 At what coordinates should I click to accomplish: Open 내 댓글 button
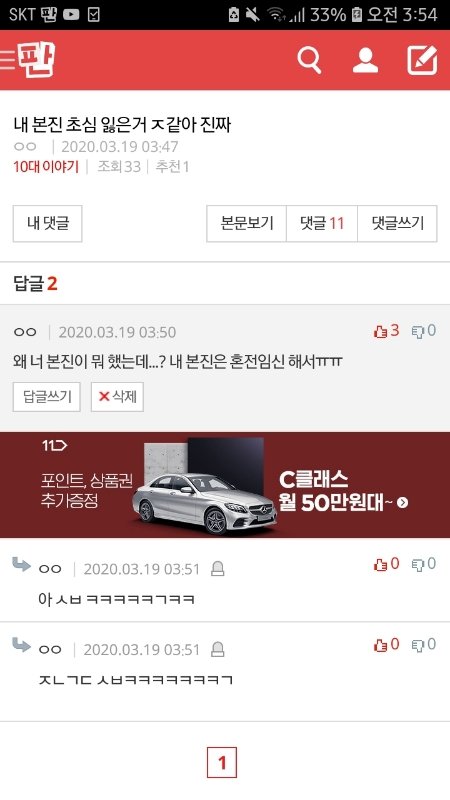[47, 223]
